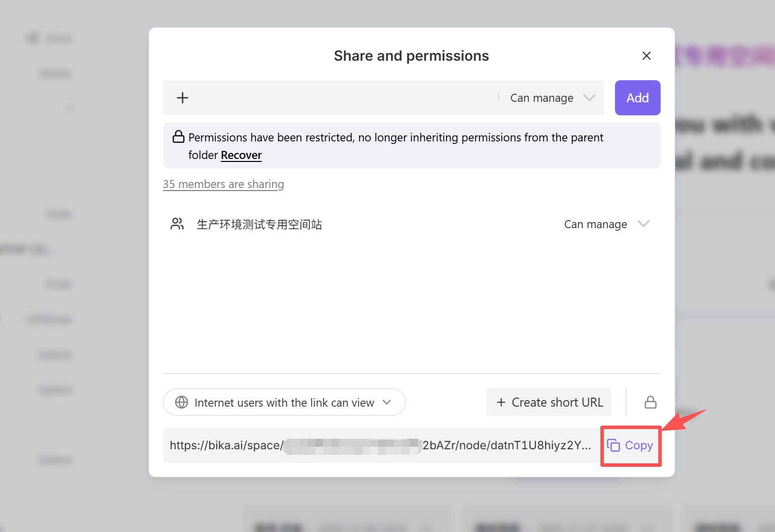Open the 35 members are sharing link
Viewport: 775px width, 532px height.
click(223, 184)
